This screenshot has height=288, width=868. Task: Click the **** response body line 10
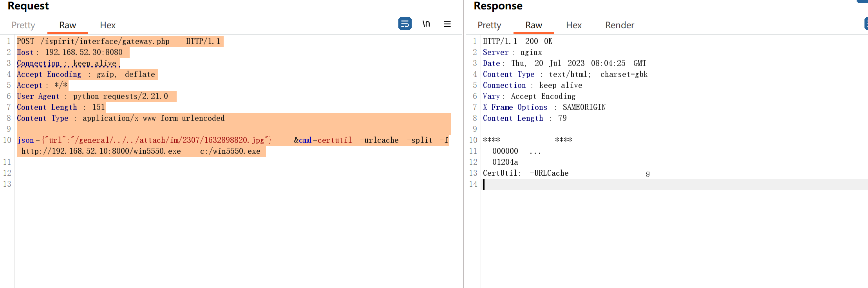click(x=527, y=140)
